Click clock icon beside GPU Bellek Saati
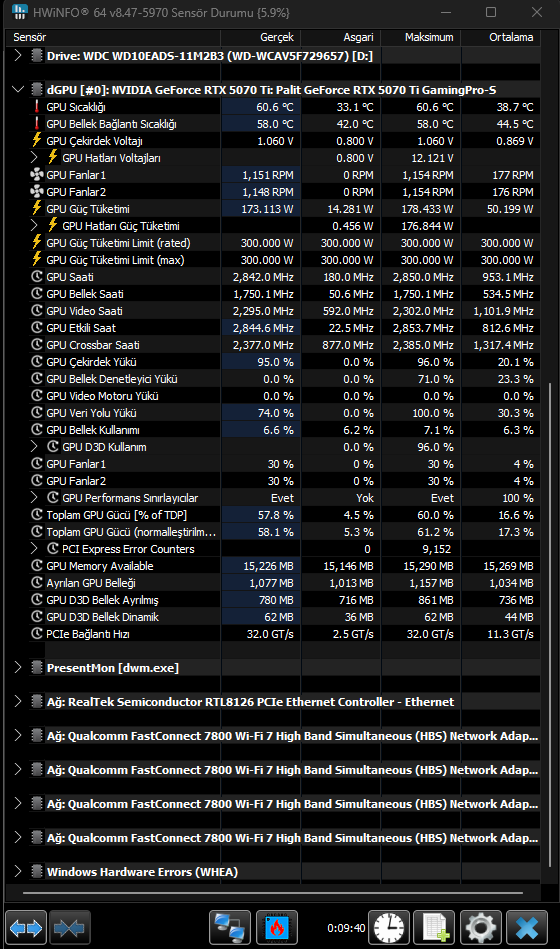 pos(37,294)
